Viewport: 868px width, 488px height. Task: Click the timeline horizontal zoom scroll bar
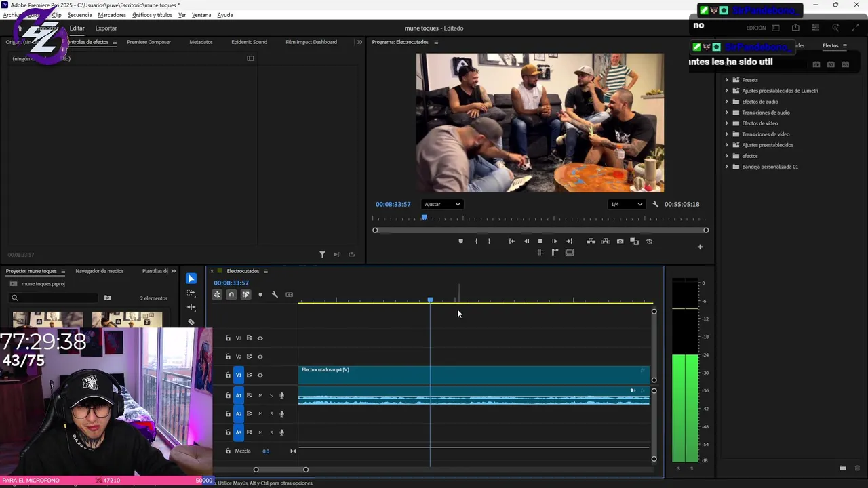281,470
